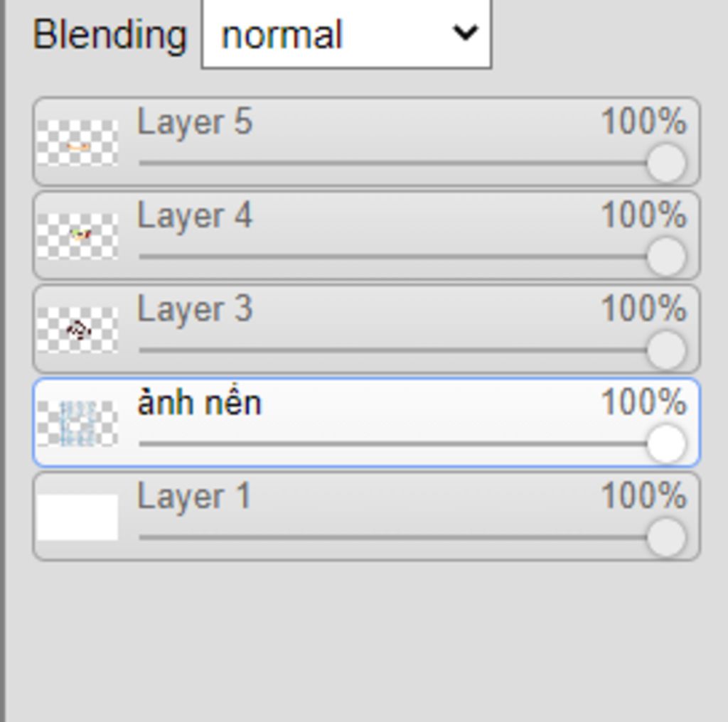Click the Layer 1 opacity slider handle

666,538
